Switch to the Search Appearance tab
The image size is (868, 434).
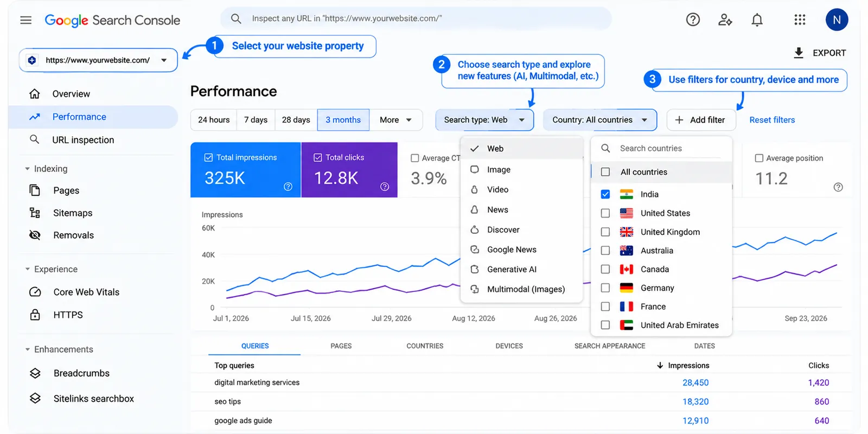(x=610, y=346)
